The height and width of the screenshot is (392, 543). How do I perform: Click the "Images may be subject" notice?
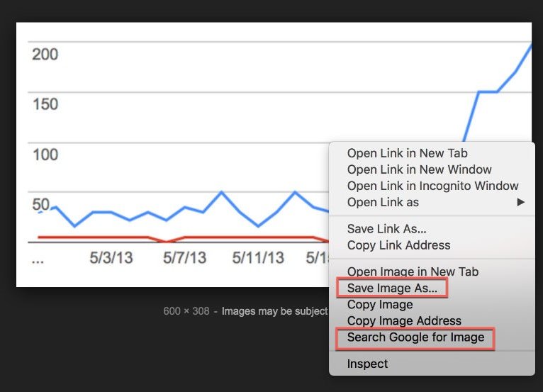click(274, 311)
